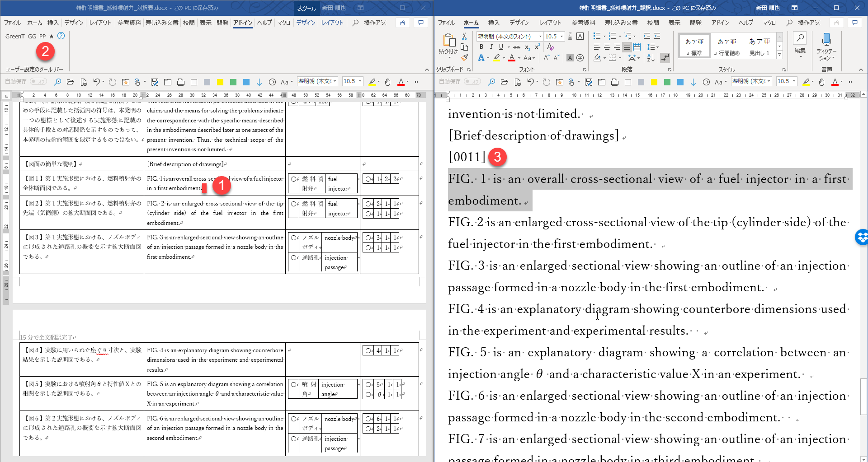868x462 pixels.
Task: Click the Cut scissors icon in clipboard group
Action: [x=464, y=37]
